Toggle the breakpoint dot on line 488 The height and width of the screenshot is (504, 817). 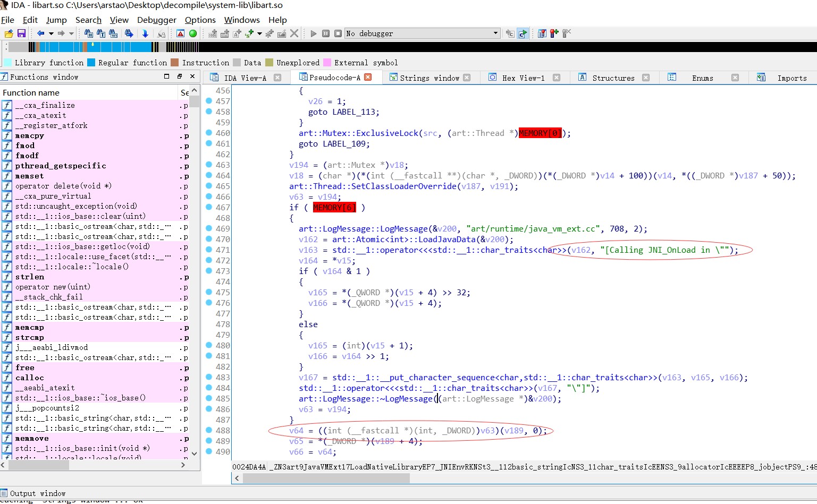pos(209,430)
